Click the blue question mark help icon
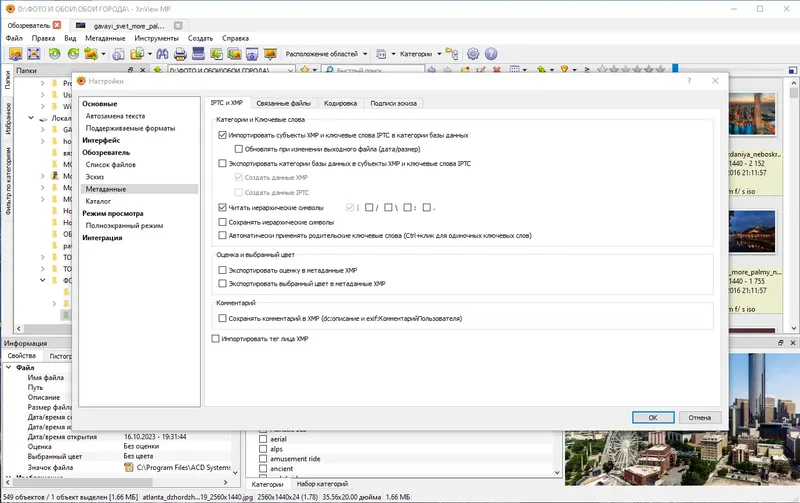Viewport: 800px width, 503px height. 491,54
